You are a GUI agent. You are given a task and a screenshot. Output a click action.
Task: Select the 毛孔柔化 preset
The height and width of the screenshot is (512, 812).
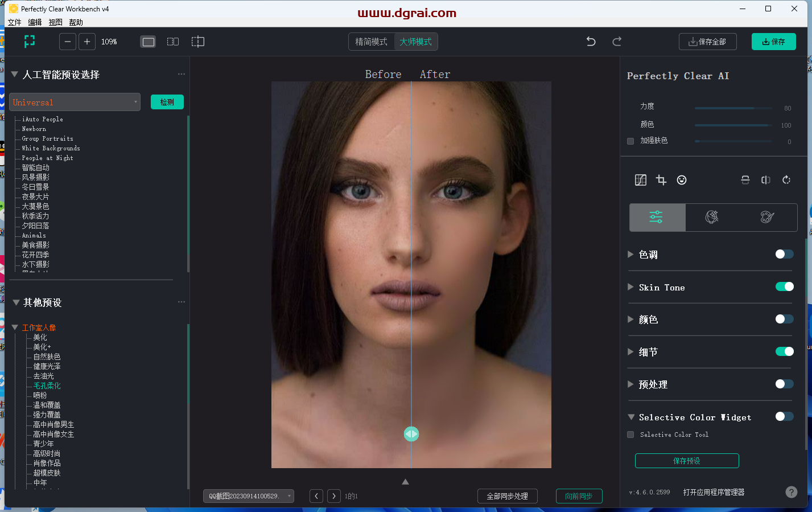click(x=47, y=386)
